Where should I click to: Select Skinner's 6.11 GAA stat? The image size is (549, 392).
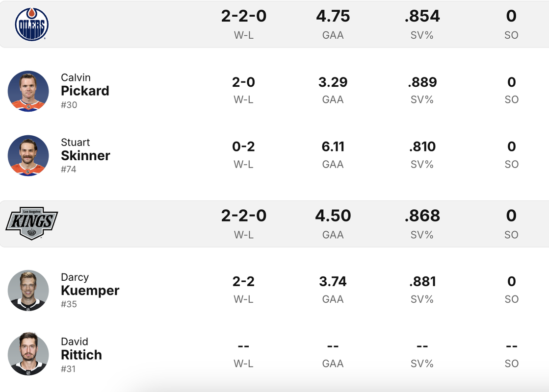(x=333, y=147)
